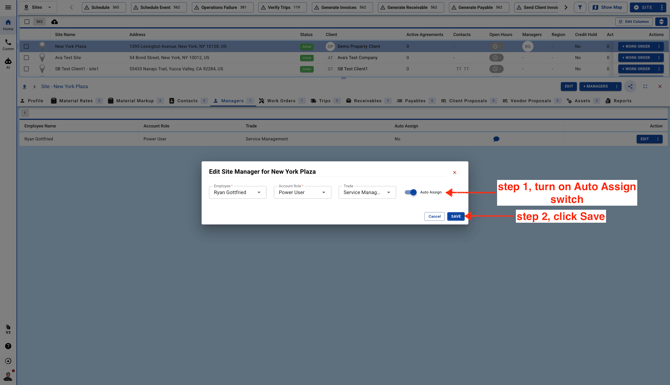Viewport: 670px width, 385px height.
Task: Click Save in the dialog
Action: pyautogui.click(x=455, y=216)
